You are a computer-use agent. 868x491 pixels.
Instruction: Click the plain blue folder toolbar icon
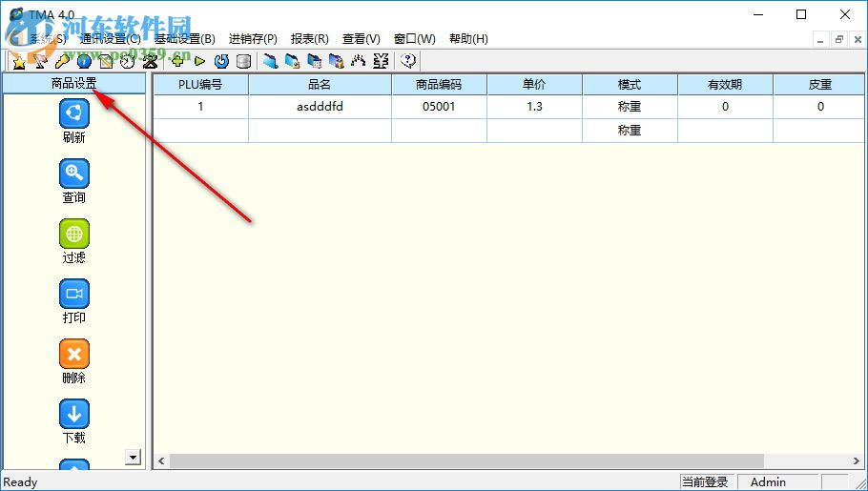click(x=270, y=61)
